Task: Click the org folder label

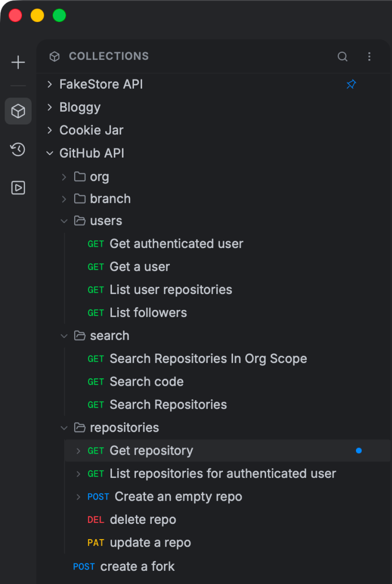Action: click(99, 177)
